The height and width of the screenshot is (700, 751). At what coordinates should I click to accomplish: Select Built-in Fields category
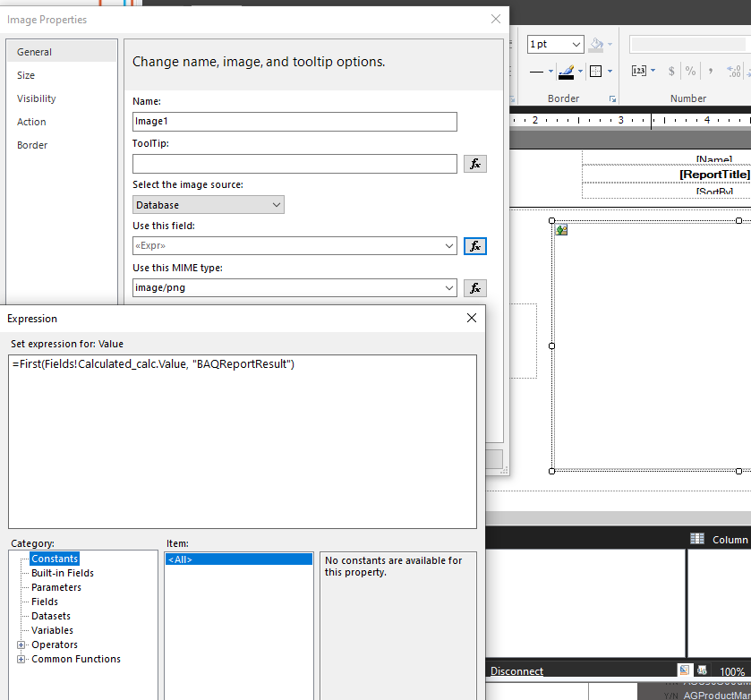(x=63, y=573)
